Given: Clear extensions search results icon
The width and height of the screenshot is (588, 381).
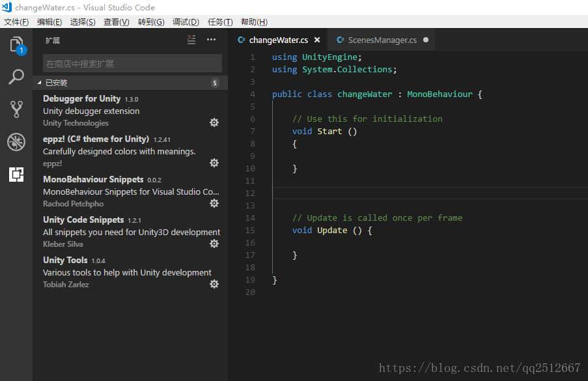Looking at the screenshot, I should point(191,40).
